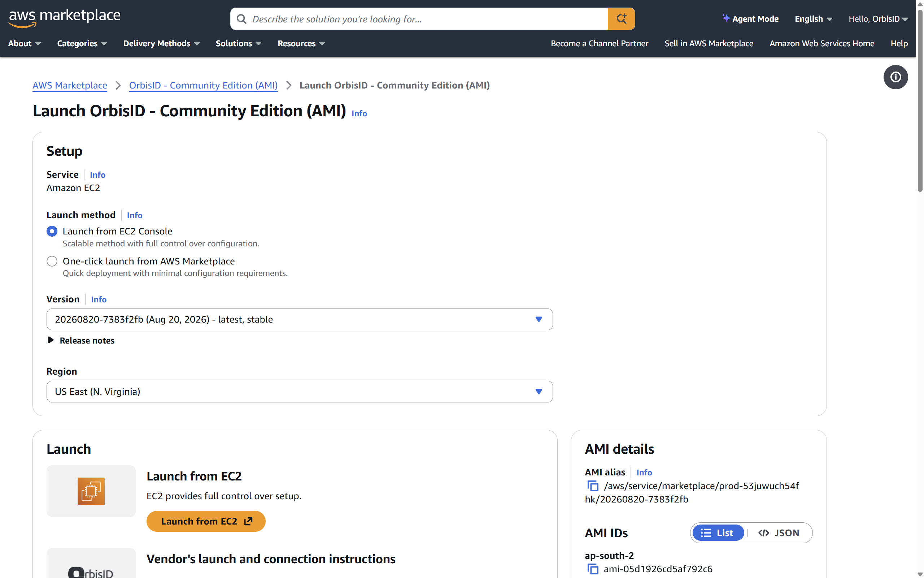Click Info next to Launch method
Image resolution: width=924 pixels, height=578 pixels.
coord(134,215)
